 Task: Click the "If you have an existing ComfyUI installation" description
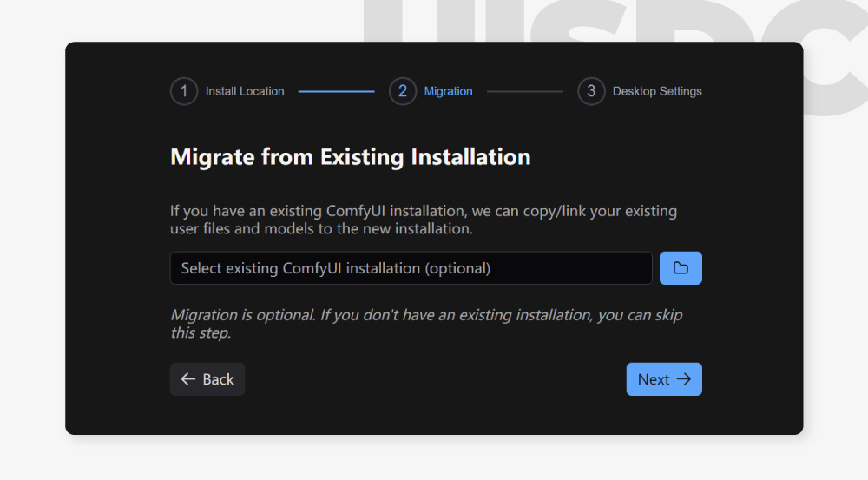(424, 220)
